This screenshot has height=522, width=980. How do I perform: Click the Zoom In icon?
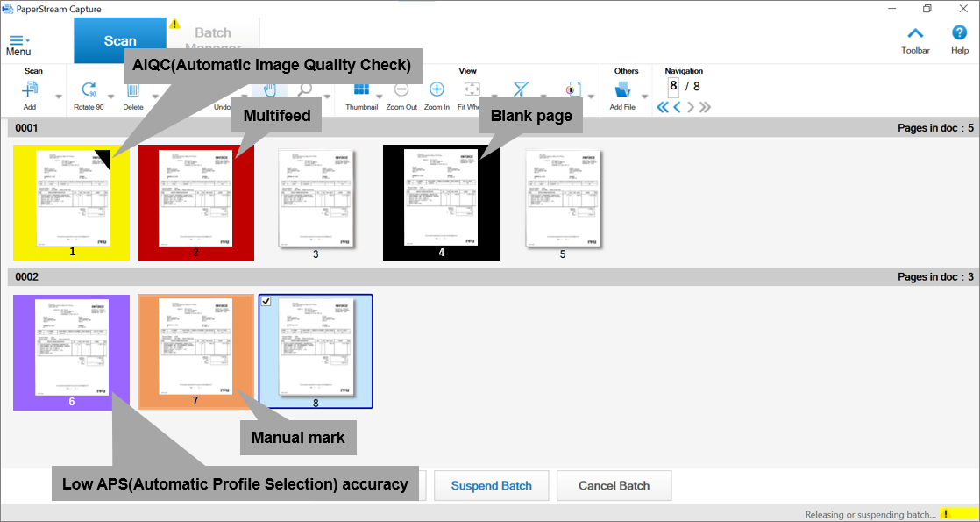click(437, 90)
